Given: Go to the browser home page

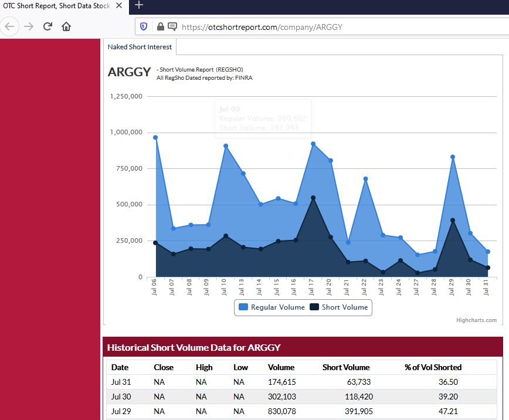Looking at the screenshot, I should coord(66,26).
